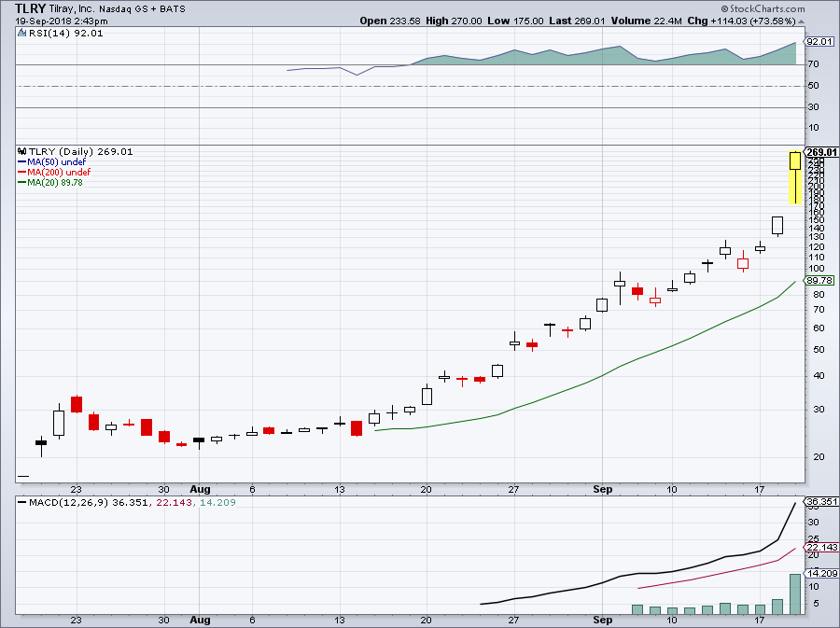Screen dimensions: 840x628
Task: Click the 14.209 histogram tag on MACD axis
Action: point(821,573)
